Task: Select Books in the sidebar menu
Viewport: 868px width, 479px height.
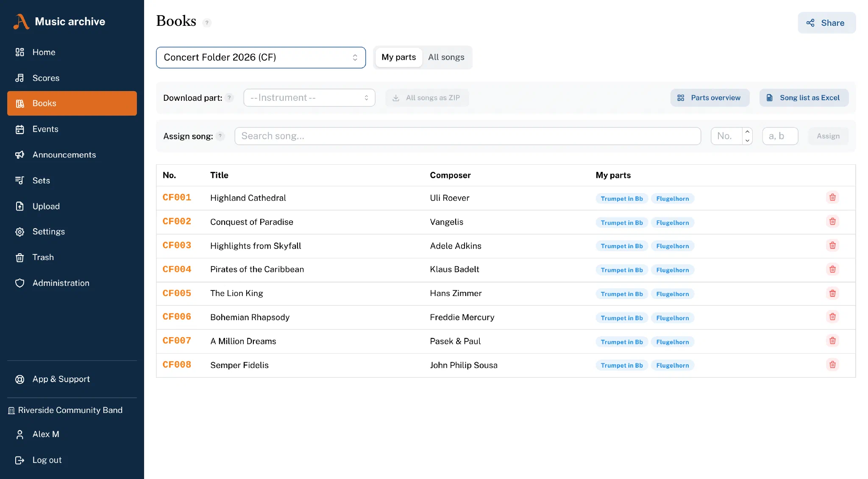Action: [x=72, y=103]
